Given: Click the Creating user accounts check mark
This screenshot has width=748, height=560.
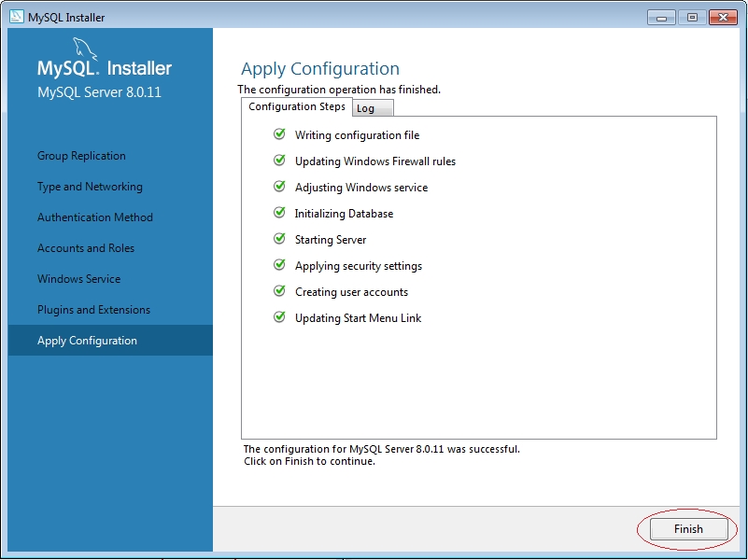Looking at the screenshot, I should point(279,291).
